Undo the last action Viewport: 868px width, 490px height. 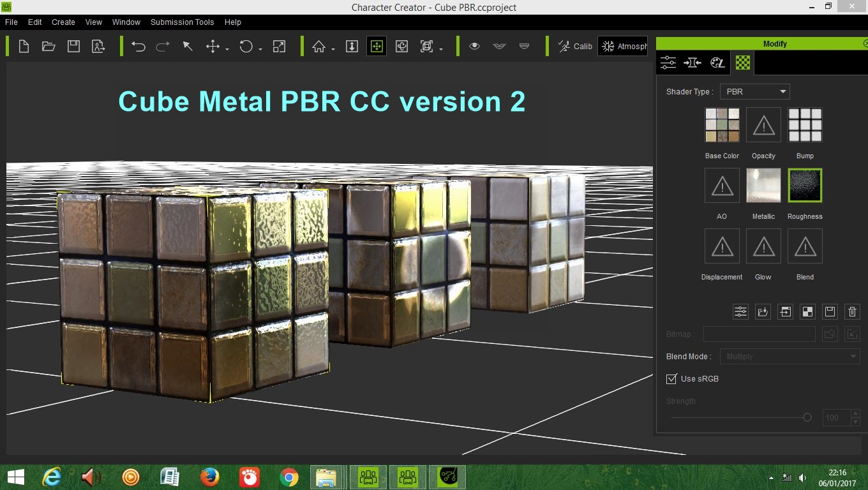point(138,46)
